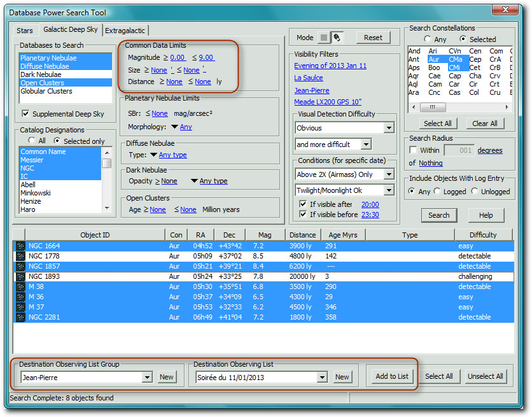
Task: Select Dark Nebulae in databases list
Action: pyautogui.click(x=66, y=74)
